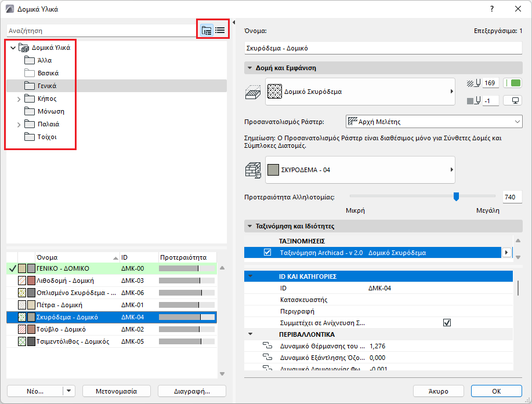Click the Κατασκευαστής property row
This screenshot has width=532, height=404.
pyautogui.click(x=378, y=300)
